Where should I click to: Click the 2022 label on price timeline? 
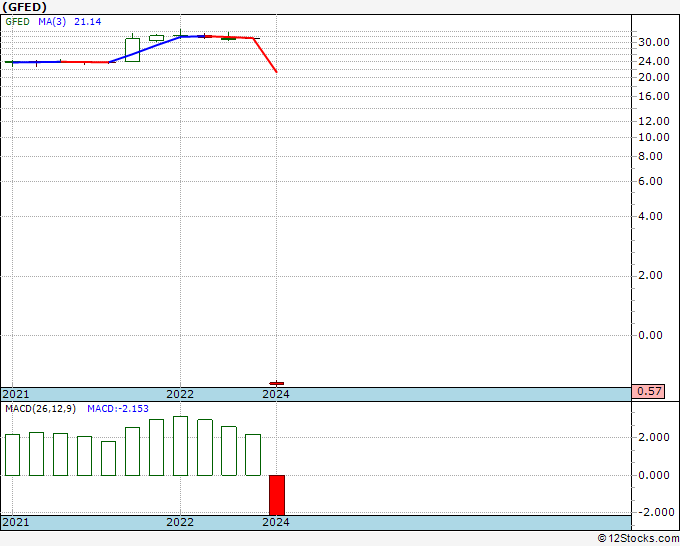[x=180, y=394]
